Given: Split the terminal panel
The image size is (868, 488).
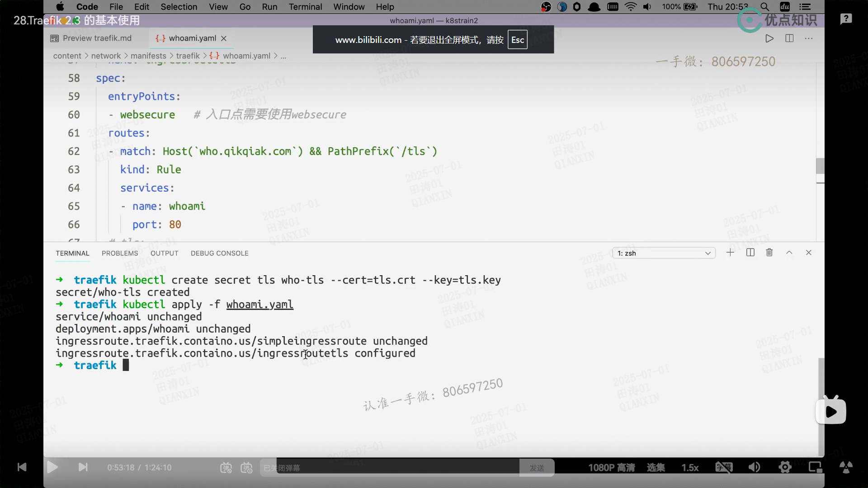Looking at the screenshot, I should point(750,253).
